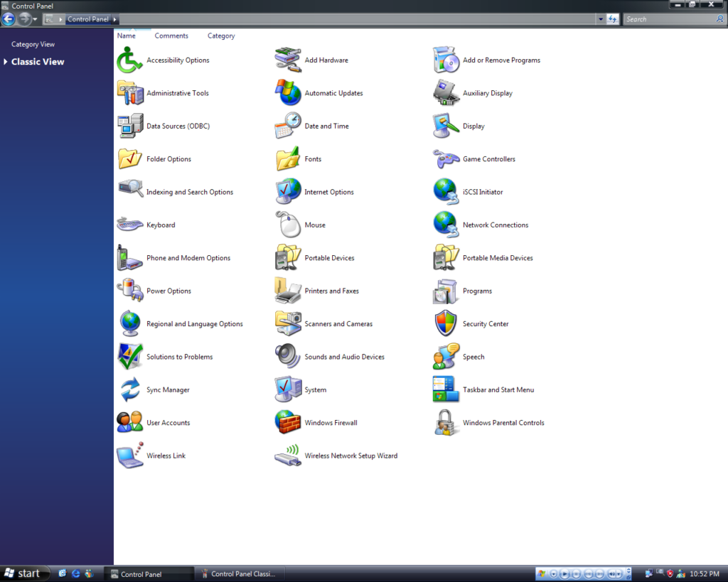Refresh the Control Panel view
The height and width of the screenshot is (582, 728).
(613, 19)
